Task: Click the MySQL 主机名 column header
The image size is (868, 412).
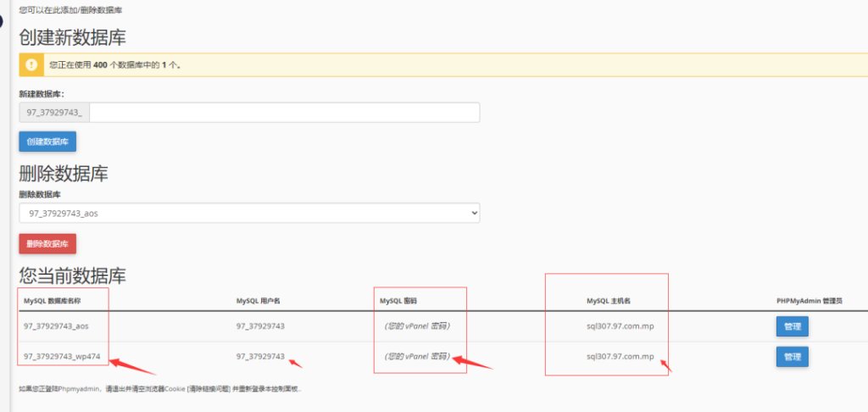Action: [608, 301]
